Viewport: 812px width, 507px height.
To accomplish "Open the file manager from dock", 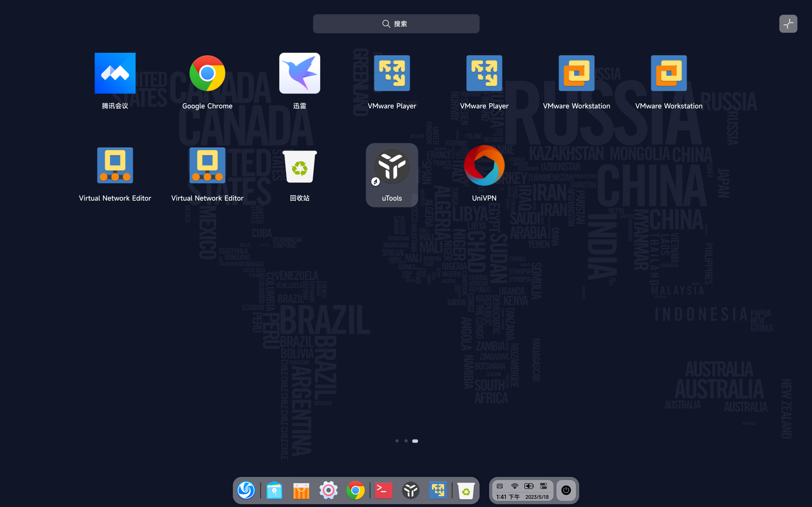I will coord(274,490).
